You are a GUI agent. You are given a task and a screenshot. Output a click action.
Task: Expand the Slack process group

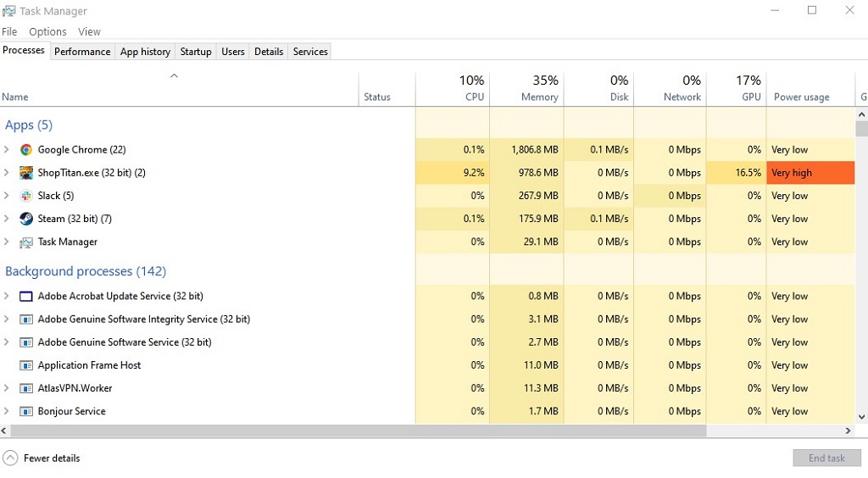tap(7, 195)
